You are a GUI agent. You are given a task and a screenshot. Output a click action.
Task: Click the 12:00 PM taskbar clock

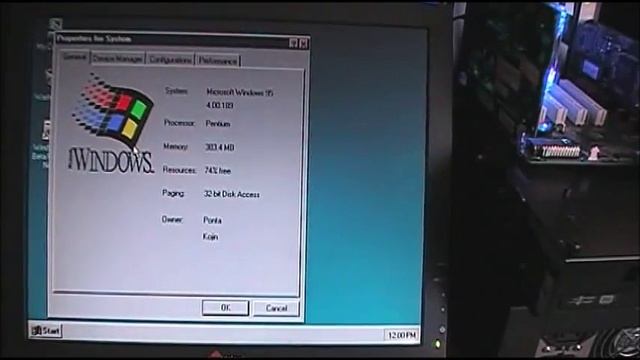(x=402, y=335)
